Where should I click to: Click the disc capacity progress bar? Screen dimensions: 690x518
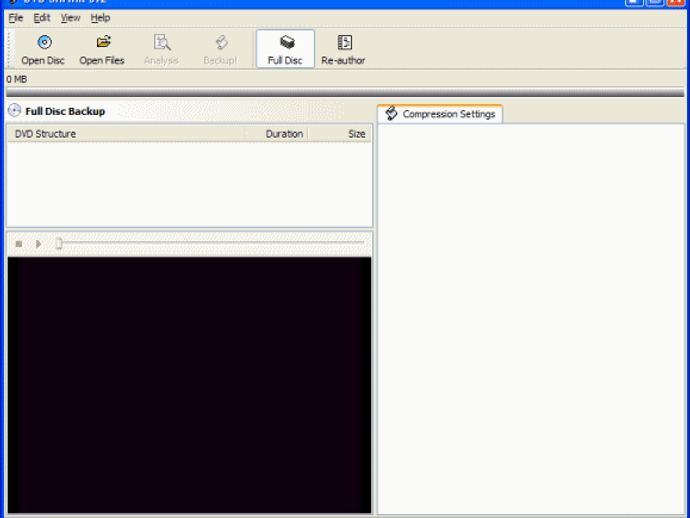pyautogui.click(x=345, y=92)
